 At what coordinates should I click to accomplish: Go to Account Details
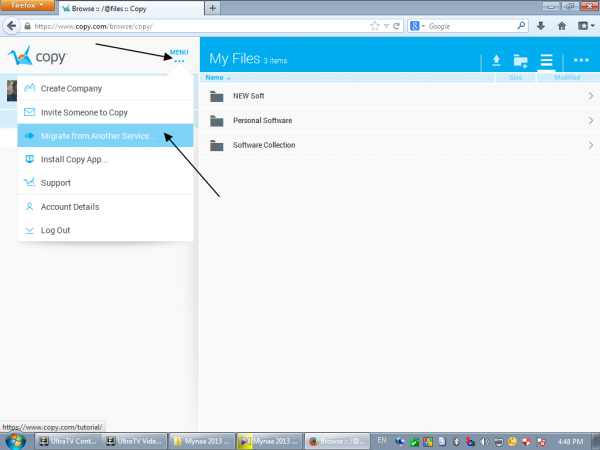click(105, 207)
